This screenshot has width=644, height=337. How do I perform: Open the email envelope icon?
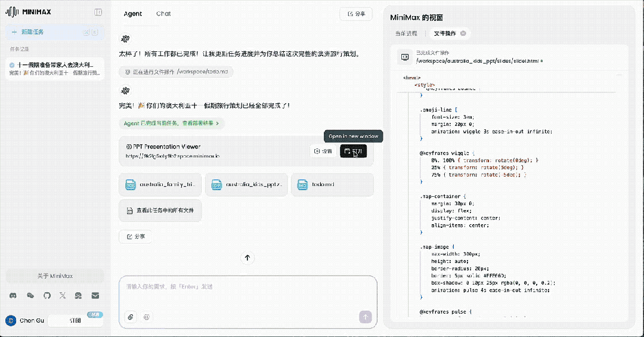(95, 295)
